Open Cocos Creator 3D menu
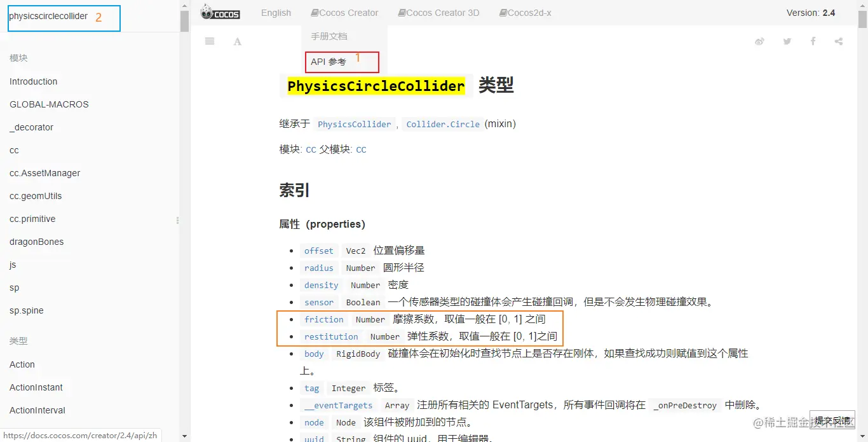Viewport: 868px width, 442px height. click(438, 13)
